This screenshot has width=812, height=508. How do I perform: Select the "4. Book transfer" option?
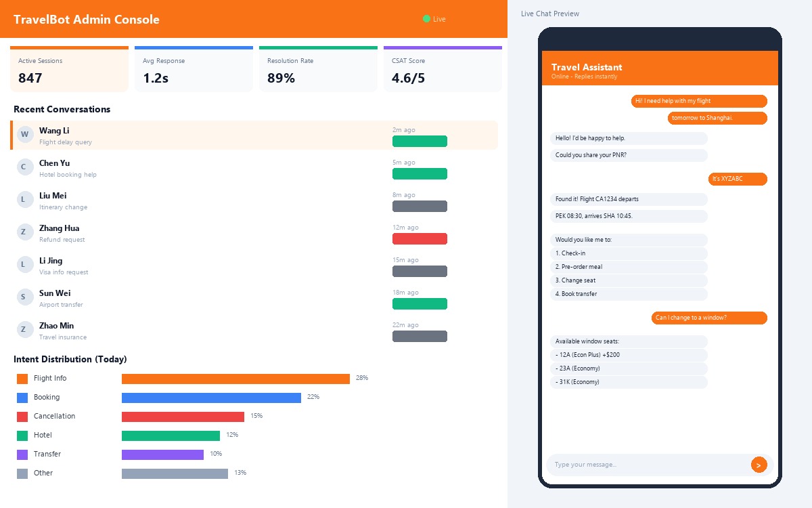point(629,293)
